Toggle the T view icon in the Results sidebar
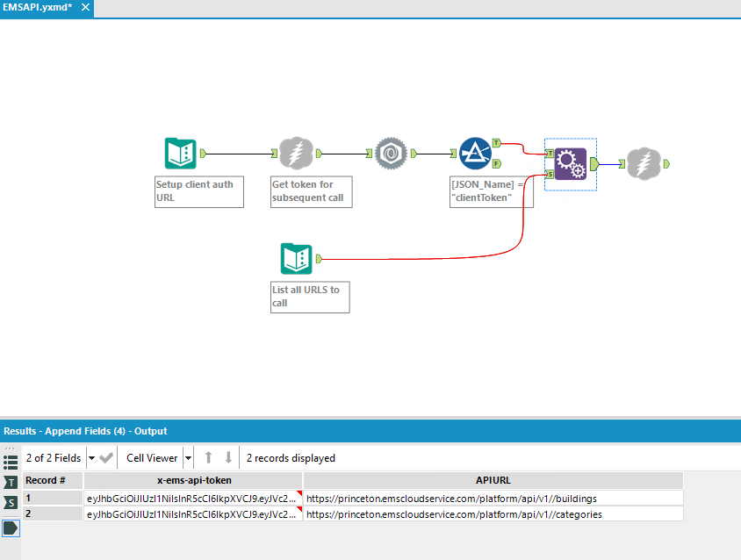741x560 pixels. click(x=11, y=483)
